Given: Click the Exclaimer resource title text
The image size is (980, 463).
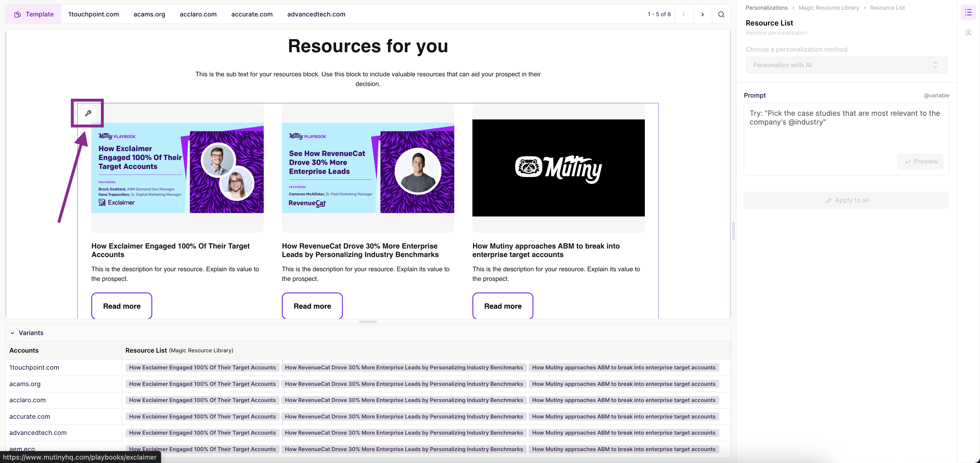Looking at the screenshot, I should tap(170, 250).
